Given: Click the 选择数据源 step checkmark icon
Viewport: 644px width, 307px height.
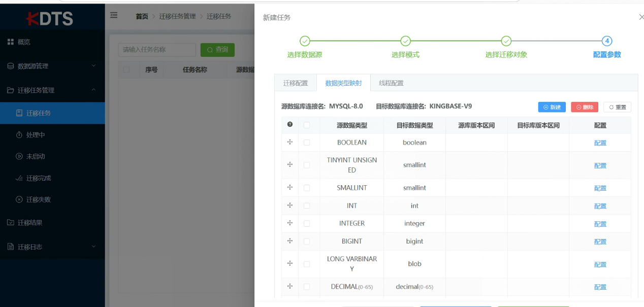Looking at the screenshot, I should [x=305, y=41].
